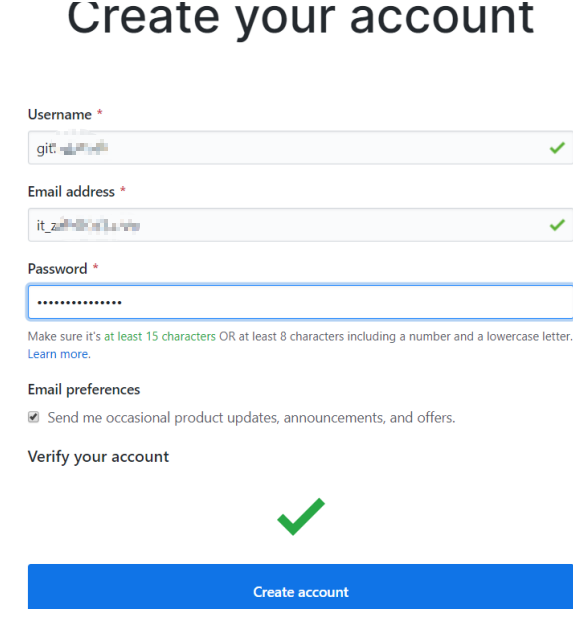Screen dimensions: 573x620
Task: Focus the Password input field
Action: pos(301,302)
